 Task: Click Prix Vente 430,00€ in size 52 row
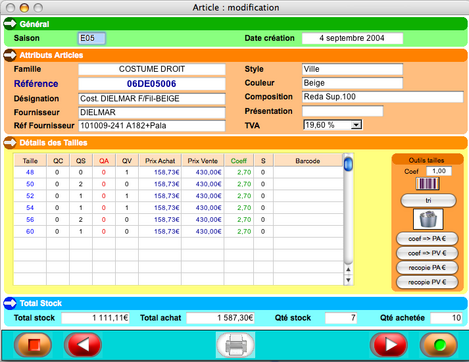tap(209, 196)
